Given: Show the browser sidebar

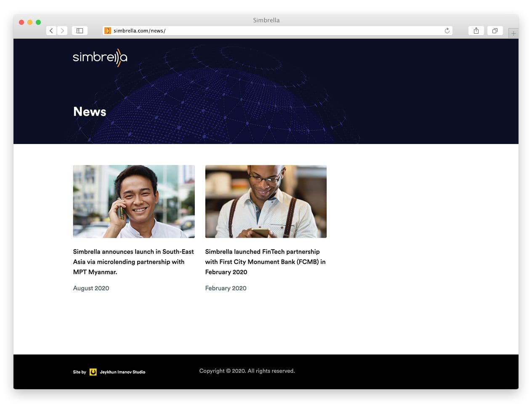Looking at the screenshot, I should (x=80, y=31).
